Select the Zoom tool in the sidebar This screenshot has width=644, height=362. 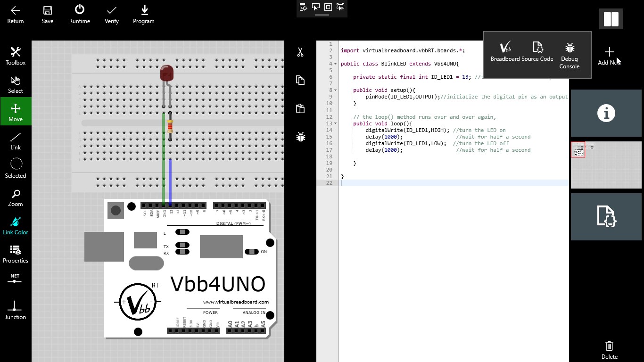tap(16, 198)
